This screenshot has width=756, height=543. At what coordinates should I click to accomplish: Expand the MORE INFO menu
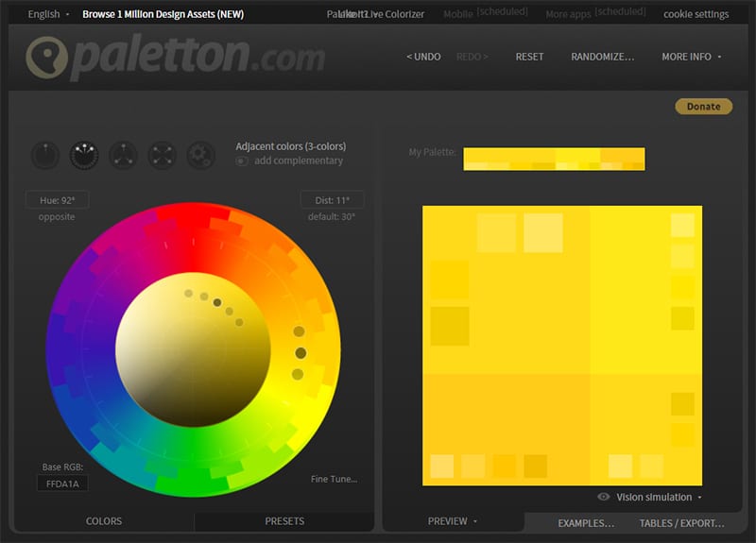click(692, 57)
